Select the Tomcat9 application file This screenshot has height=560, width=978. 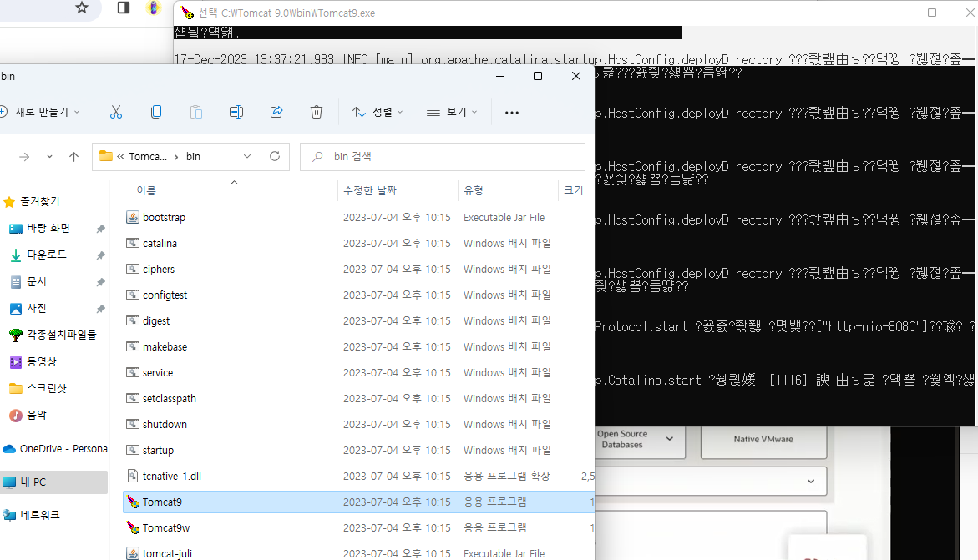358,502
